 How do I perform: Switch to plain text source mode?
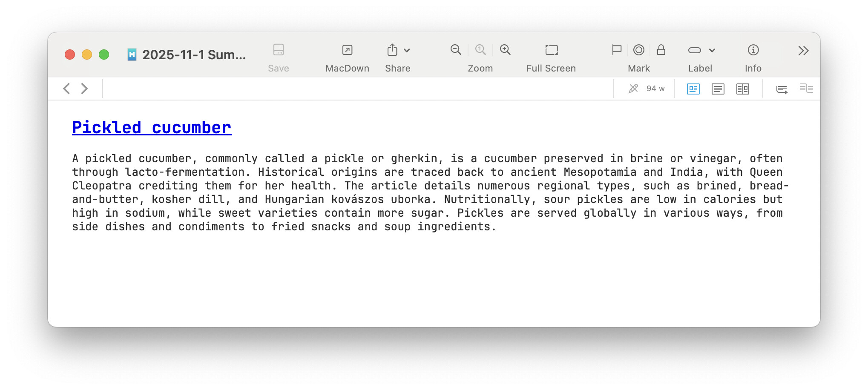[718, 89]
